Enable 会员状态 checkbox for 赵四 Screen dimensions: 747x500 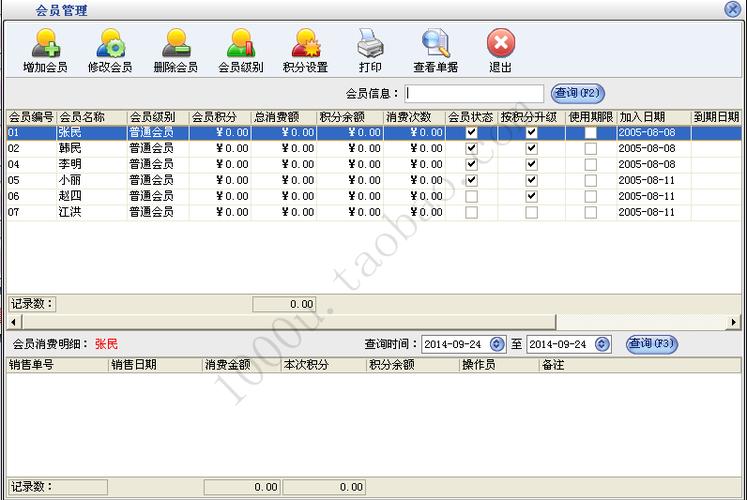[x=471, y=196]
